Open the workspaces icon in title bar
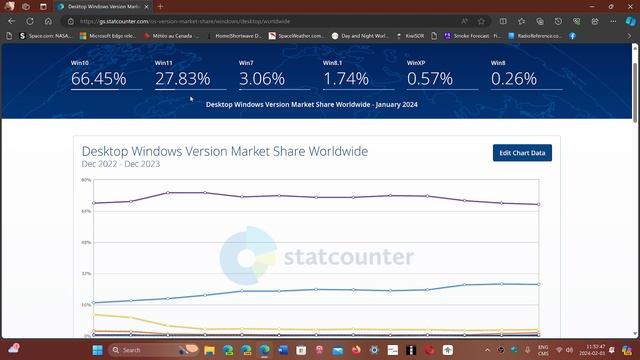This screenshot has width=640, height=360. [x=26, y=7]
